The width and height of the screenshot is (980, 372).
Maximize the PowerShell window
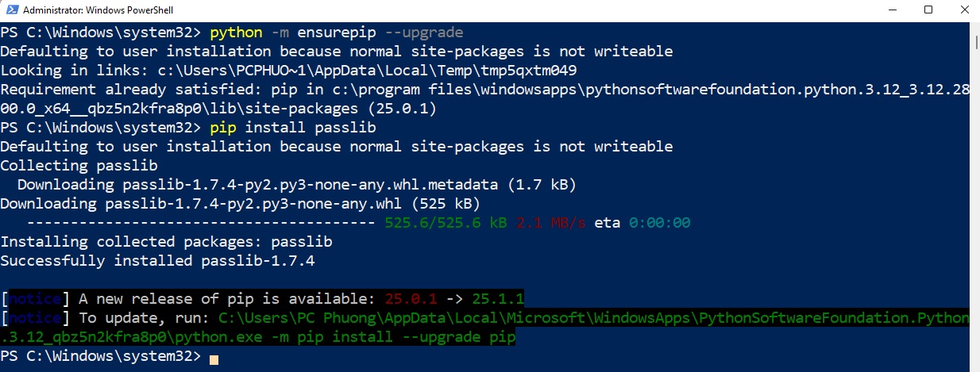(928, 10)
